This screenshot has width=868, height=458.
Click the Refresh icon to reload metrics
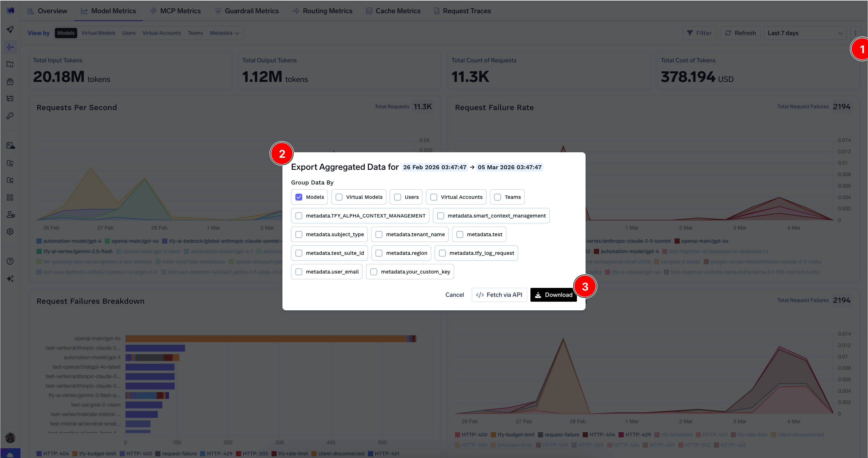[728, 33]
